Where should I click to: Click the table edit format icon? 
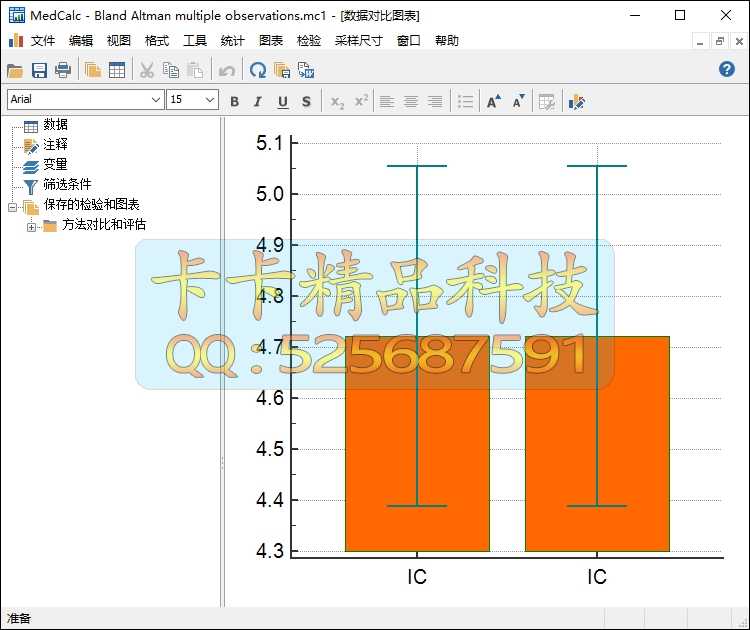(547, 102)
